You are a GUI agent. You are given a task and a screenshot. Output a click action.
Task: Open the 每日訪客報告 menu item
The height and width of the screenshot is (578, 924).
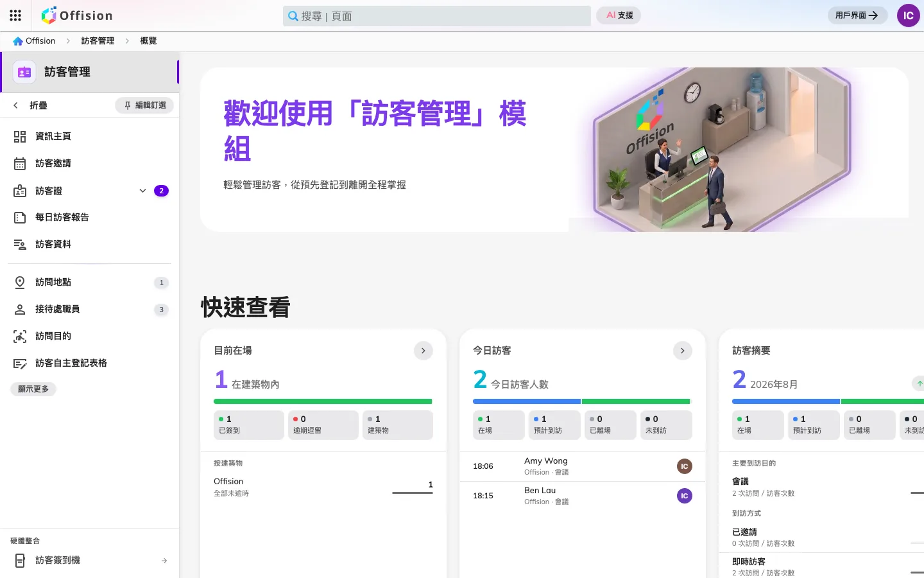click(x=90, y=218)
